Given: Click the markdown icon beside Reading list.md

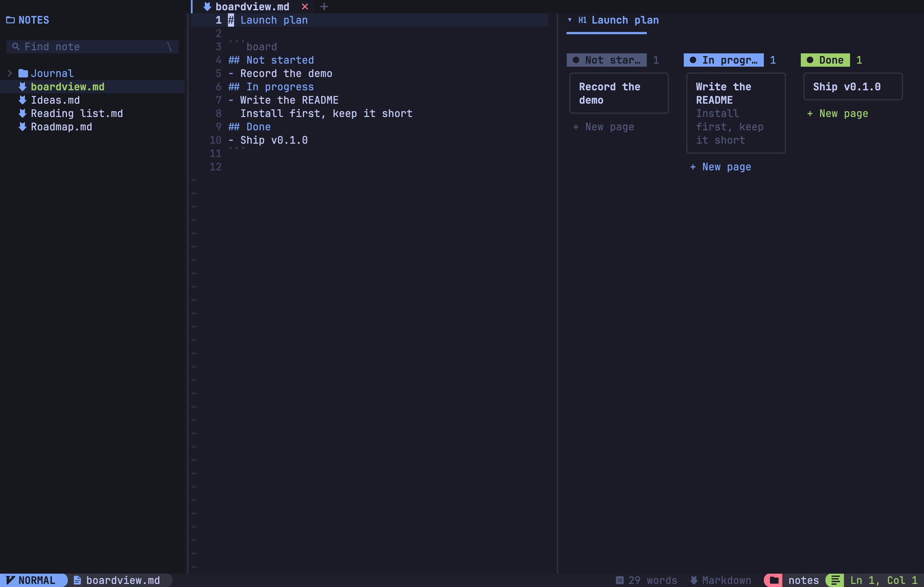Looking at the screenshot, I should click(x=23, y=113).
